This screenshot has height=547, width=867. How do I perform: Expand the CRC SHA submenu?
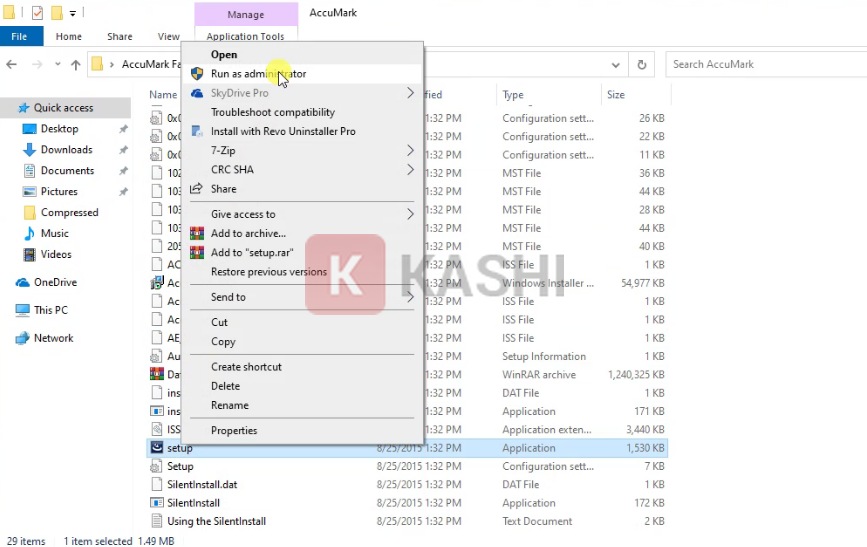tap(410, 169)
